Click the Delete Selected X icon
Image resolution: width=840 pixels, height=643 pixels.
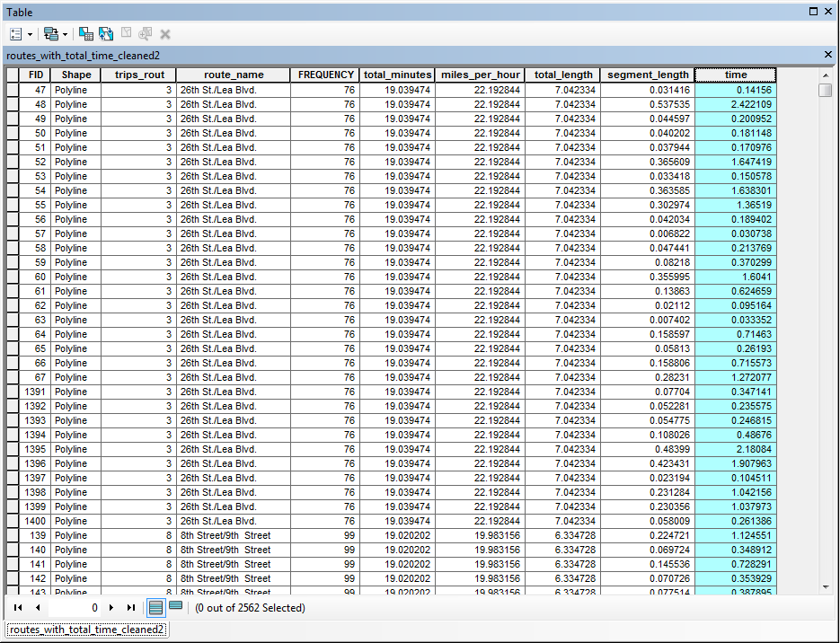(x=165, y=33)
